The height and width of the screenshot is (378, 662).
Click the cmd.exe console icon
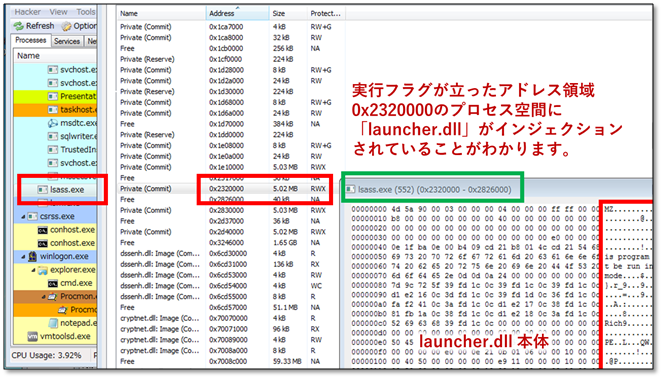coord(53,283)
